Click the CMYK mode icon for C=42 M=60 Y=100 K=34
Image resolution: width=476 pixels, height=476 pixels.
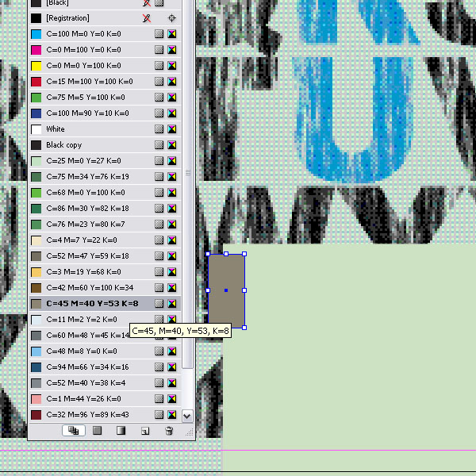(172, 288)
